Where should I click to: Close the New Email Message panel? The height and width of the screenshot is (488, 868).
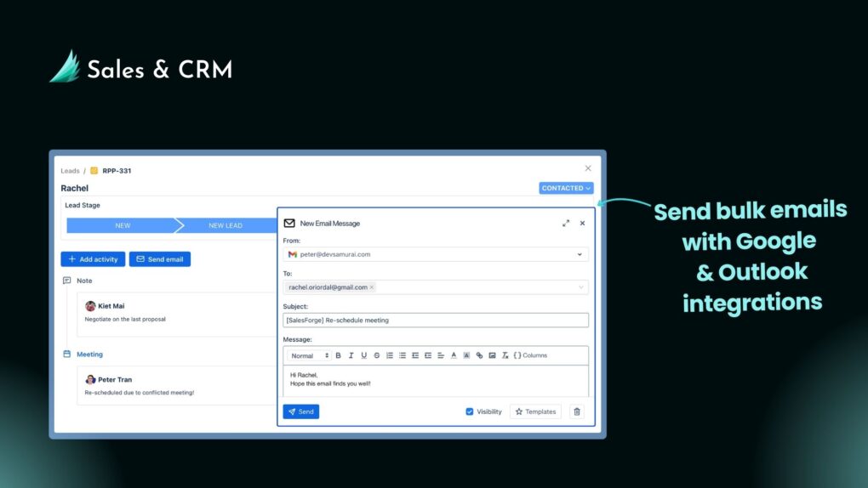coord(582,224)
